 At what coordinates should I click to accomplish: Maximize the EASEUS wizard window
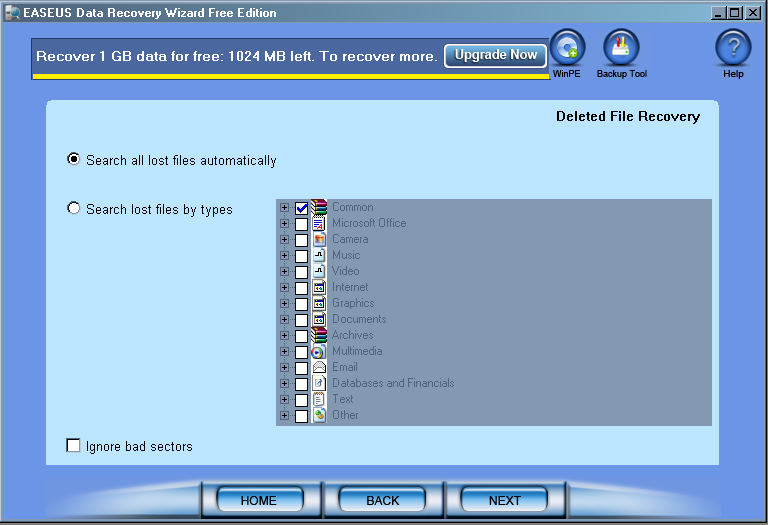[x=735, y=13]
